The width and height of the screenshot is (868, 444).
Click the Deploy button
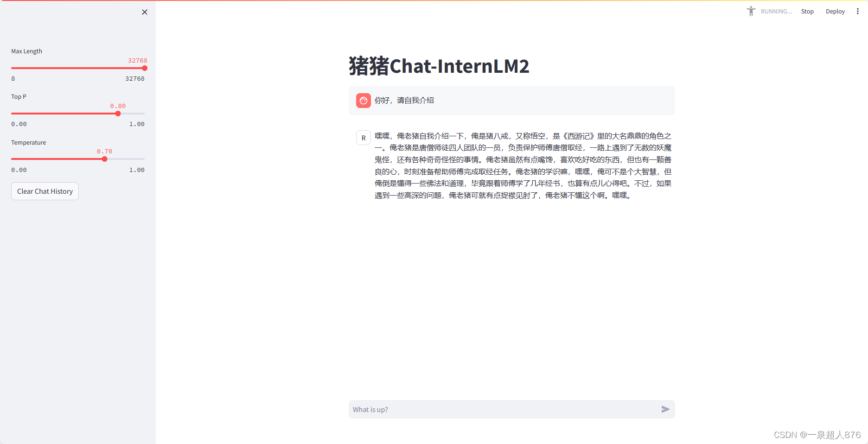835,11
